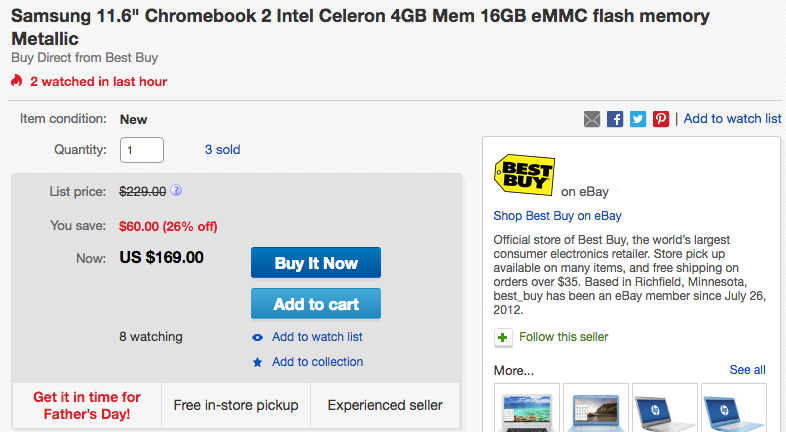The image size is (786, 432).
Task: Share listing on Facebook
Action: (615, 119)
